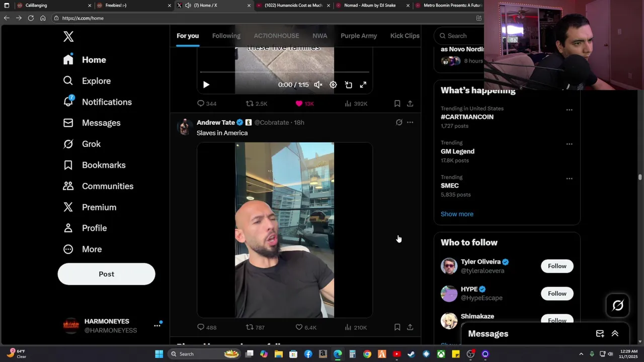The image size is (644, 362).
Task: Play the top video
Action: [206, 85]
